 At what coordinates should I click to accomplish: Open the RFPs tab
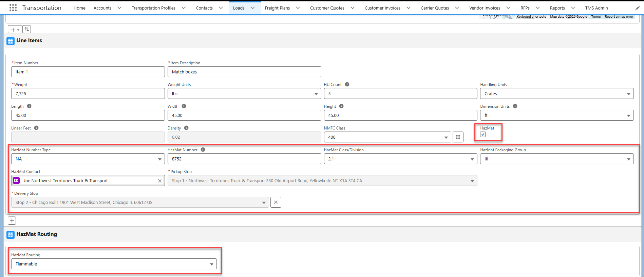coord(525,8)
